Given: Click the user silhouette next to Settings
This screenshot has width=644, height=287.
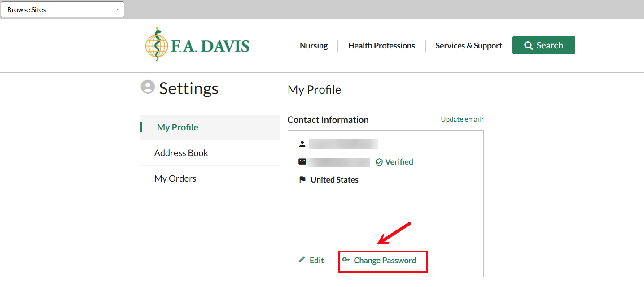Looking at the screenshot, I should 147,87.
